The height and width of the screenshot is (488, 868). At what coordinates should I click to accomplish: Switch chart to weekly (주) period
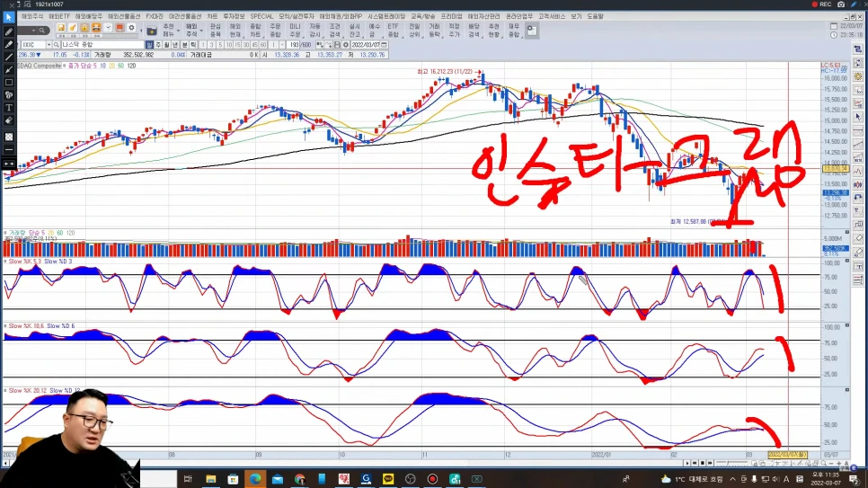tap(158, 45)
